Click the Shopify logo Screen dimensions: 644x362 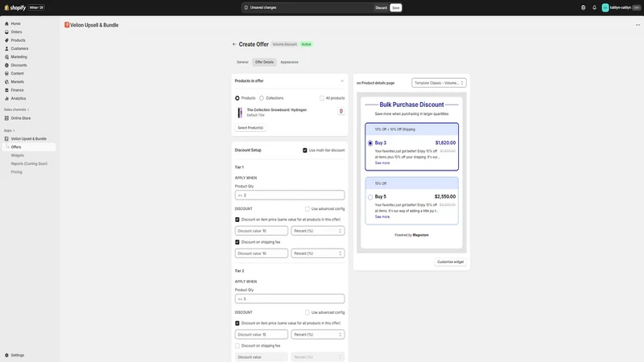[x=14, y=7]
